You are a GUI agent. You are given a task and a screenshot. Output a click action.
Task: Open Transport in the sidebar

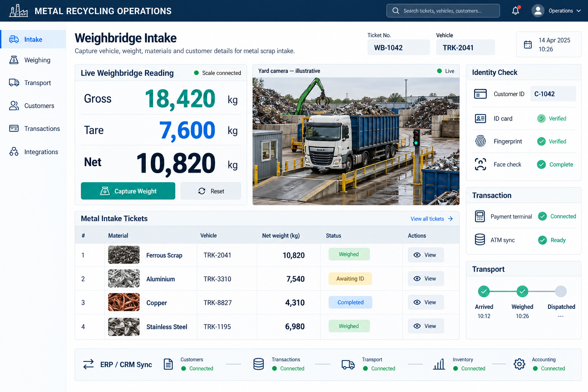point(33,83)
